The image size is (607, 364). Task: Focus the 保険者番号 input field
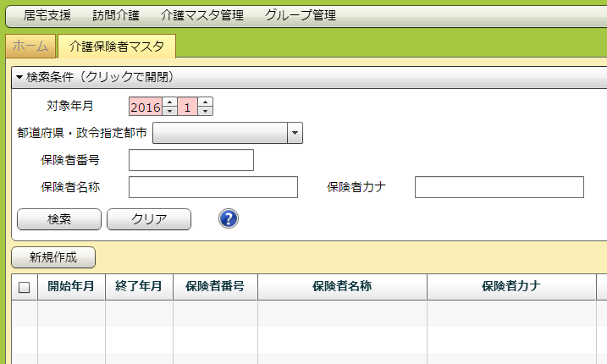191,160
